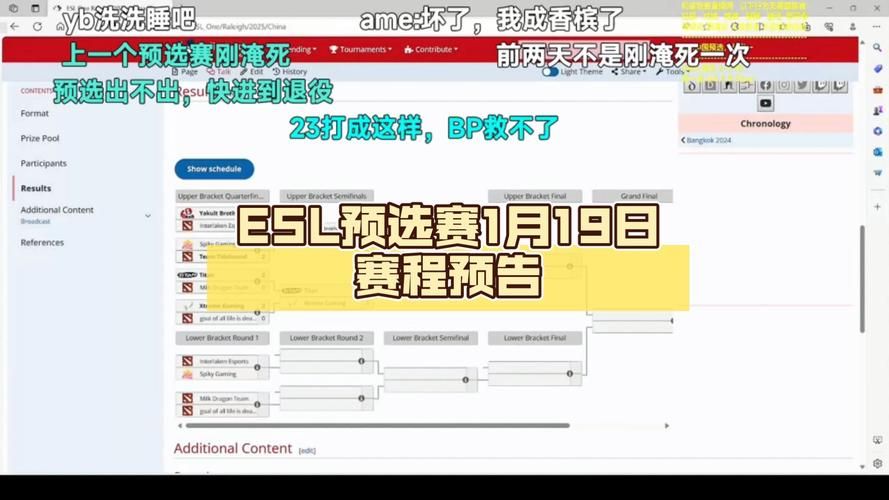Add a sidebar app with the plus icon

coord(878,207)
